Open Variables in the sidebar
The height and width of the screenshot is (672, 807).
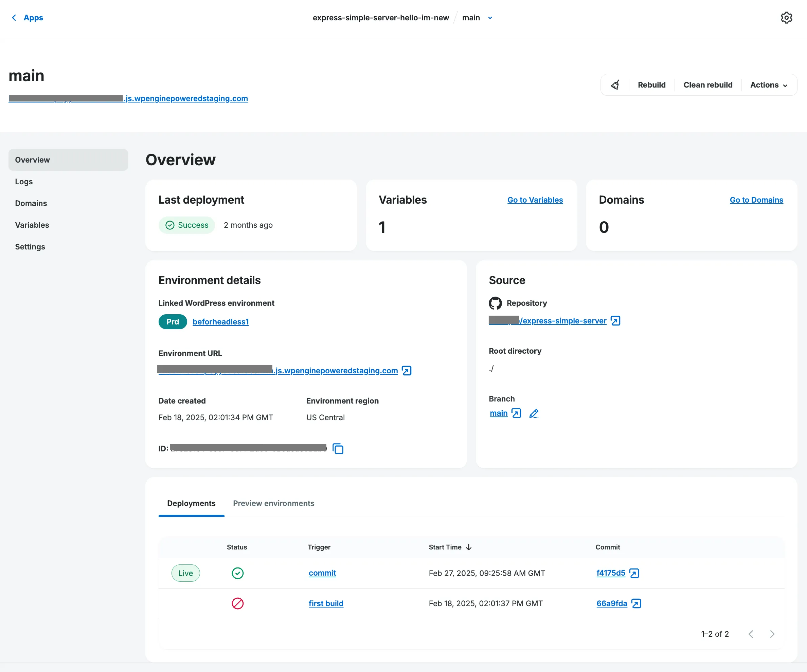pyautogui.click(x=32, y=225)
